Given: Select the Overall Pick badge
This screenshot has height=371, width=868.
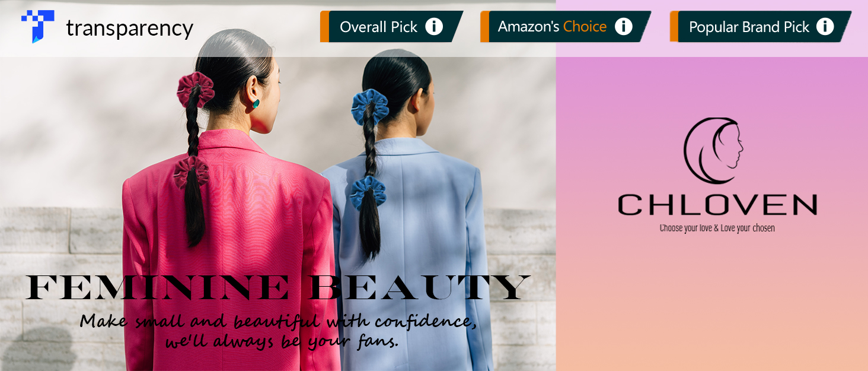Looking at the screenshot, I should coord(391,27).
